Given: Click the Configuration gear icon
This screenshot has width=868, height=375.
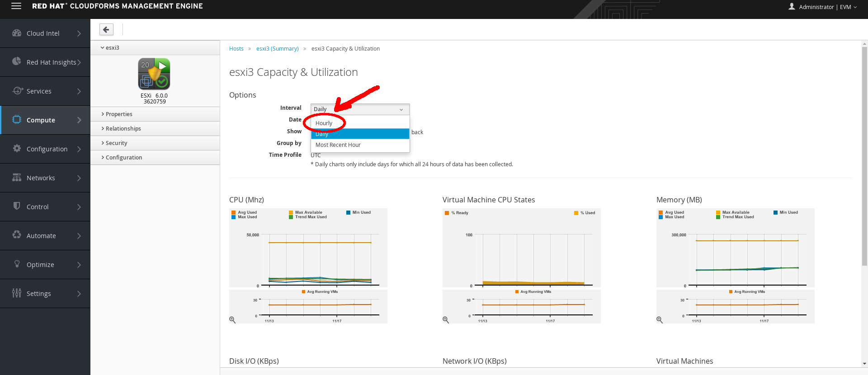Looking at the screenshot, I should (x=17, y=148).
